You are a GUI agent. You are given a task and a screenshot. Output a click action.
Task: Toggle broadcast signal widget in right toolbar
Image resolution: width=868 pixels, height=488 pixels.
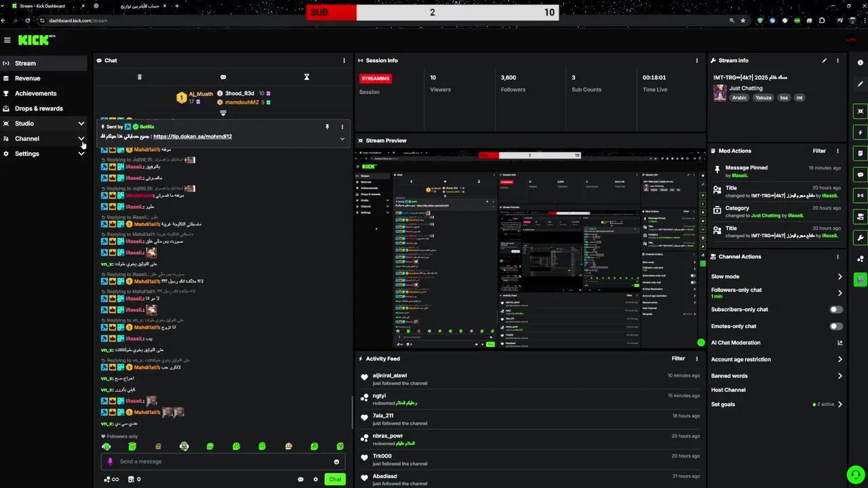(860, 195)
